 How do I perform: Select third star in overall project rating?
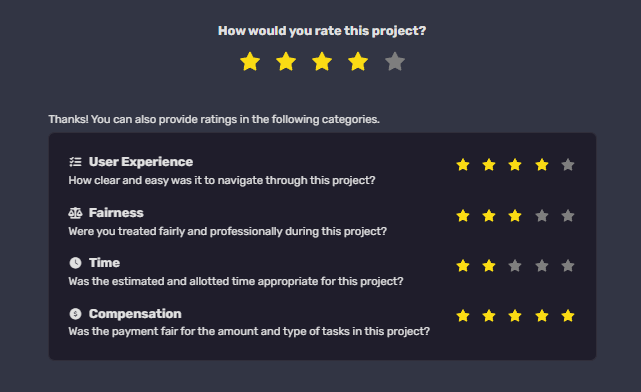[322, 62]
